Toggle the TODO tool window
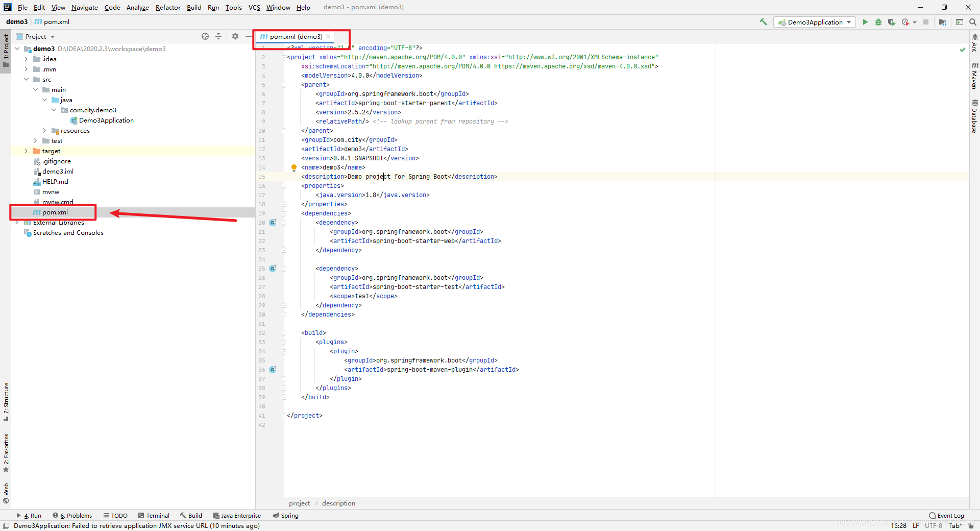Viewport: 980px width, 531px height. pos(115,516)
